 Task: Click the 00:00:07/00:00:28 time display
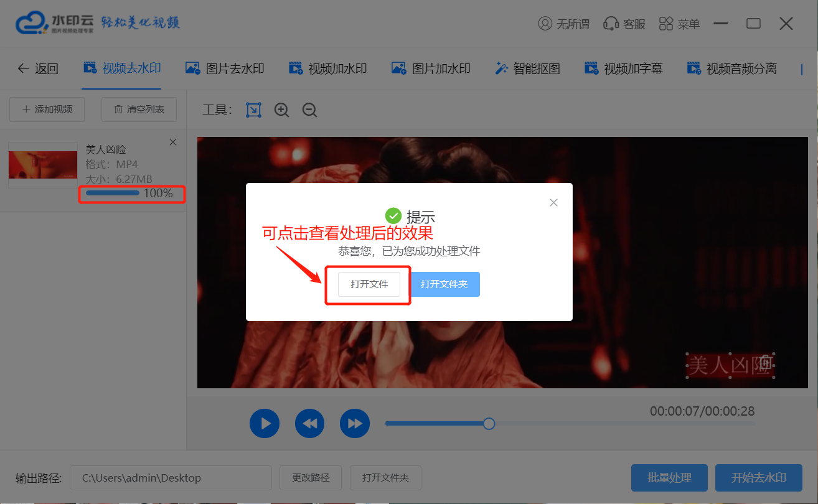[702, 411]
